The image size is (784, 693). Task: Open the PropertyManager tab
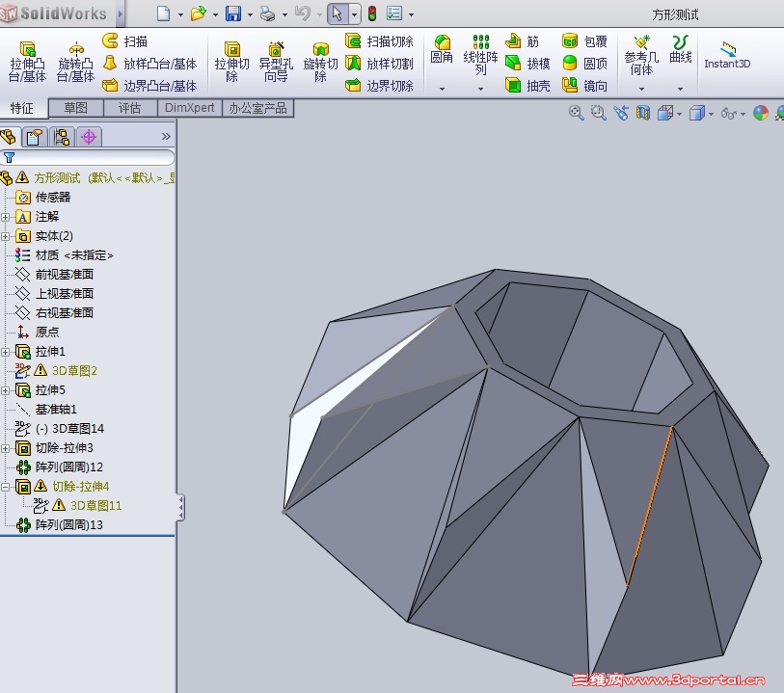point(35,137)
